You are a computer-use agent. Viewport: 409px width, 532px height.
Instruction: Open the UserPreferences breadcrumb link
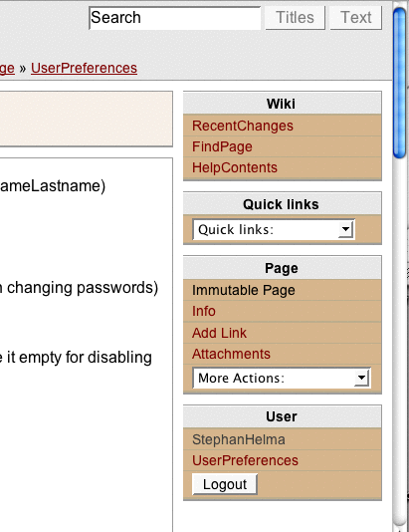pyautogui.click(x=84, y=68)
